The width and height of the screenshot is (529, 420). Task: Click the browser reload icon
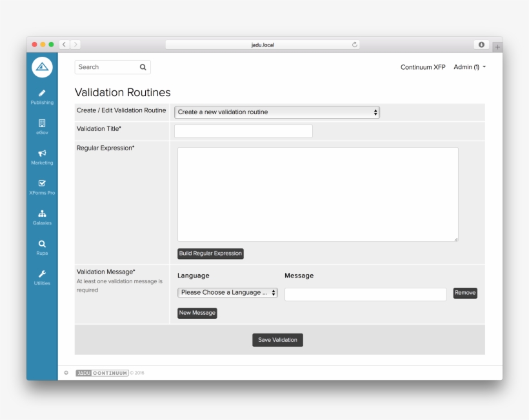[354, 45]
